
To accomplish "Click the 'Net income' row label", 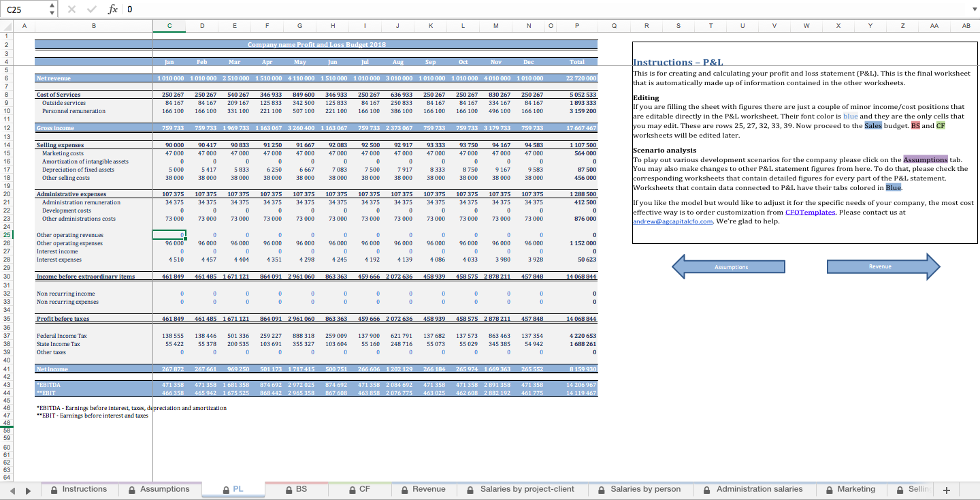I will 52,369.
